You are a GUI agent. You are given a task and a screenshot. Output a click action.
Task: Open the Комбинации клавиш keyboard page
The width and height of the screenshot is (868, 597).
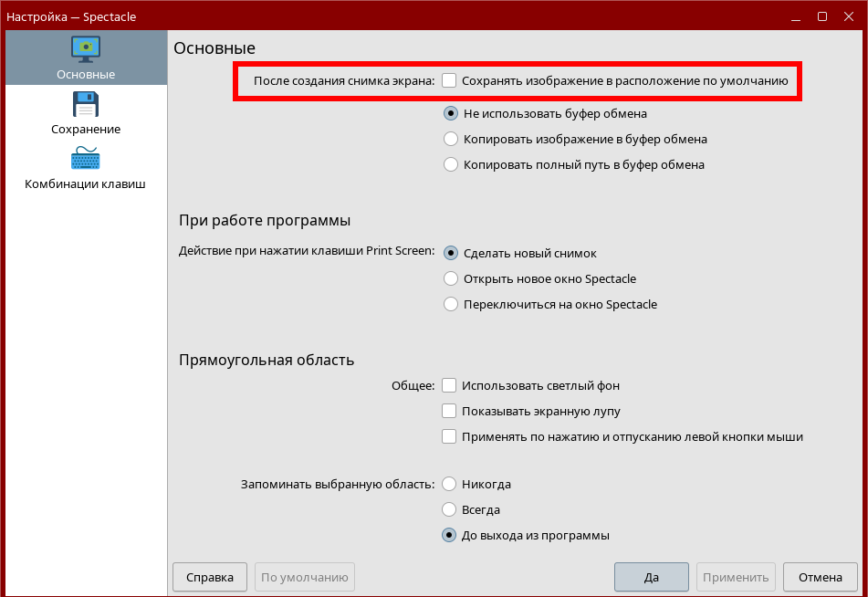[x=86, y=168]
